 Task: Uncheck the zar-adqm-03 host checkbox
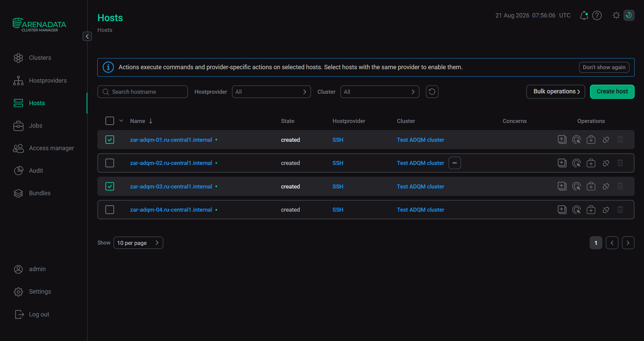[110, 186]
